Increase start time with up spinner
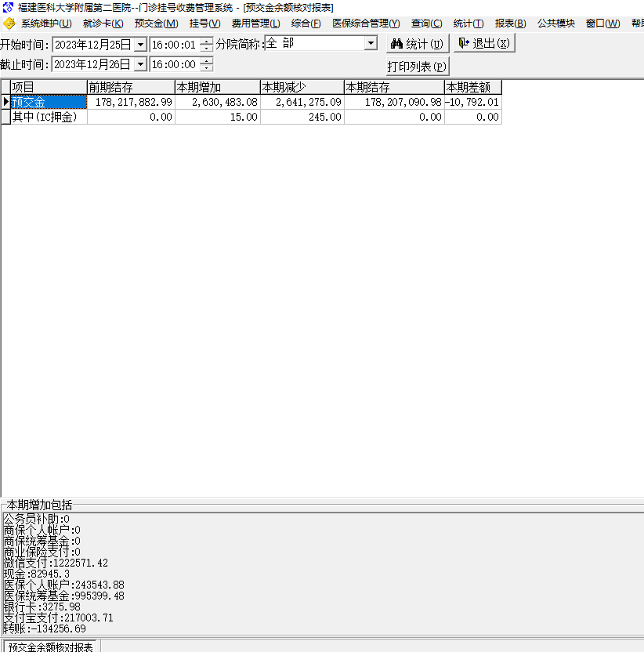The image size is (644, 652). (x=206, y=41)
